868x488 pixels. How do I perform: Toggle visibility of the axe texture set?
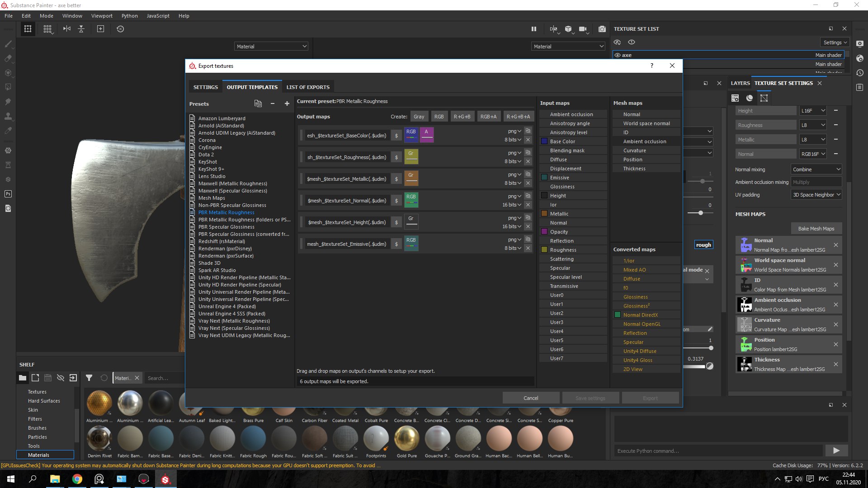coord(617,55)
